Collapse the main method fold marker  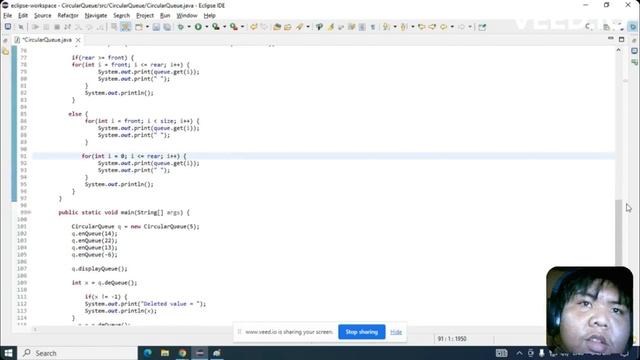tap(29, 212)
